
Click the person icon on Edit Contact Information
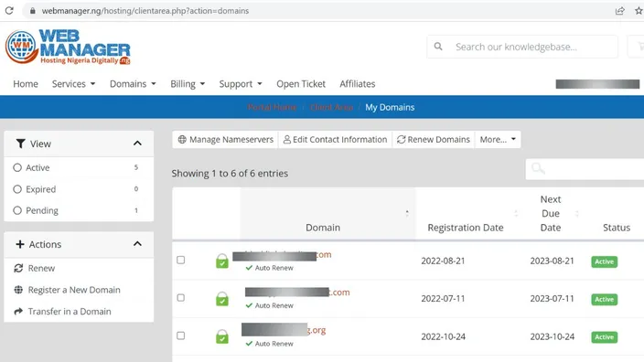point(287,140)
